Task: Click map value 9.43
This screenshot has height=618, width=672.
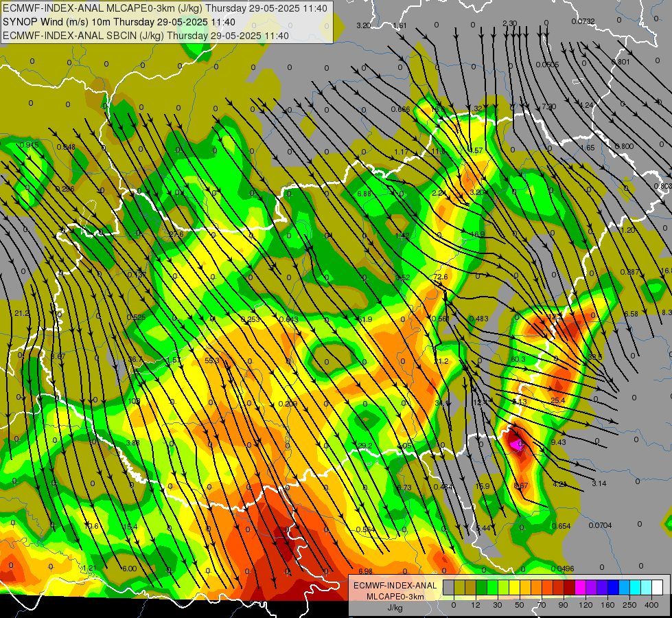Action: (x=559, y=442)
